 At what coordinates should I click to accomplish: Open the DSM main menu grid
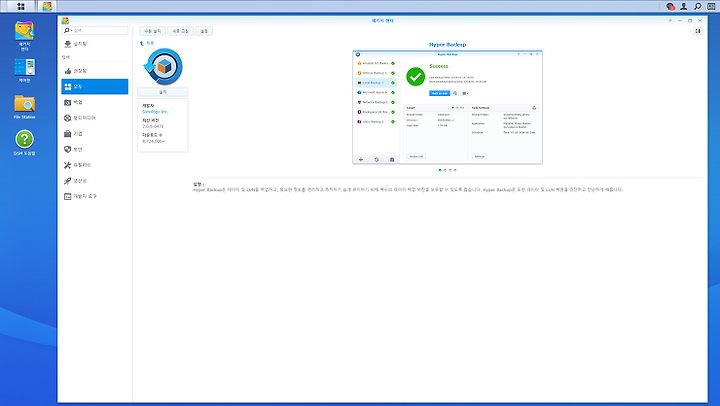coord(21,6)
